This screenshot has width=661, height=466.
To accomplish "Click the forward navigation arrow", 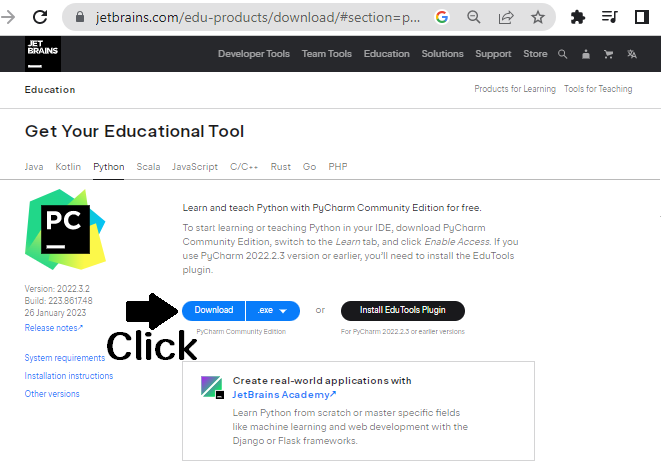I will [x=8, y=17].
